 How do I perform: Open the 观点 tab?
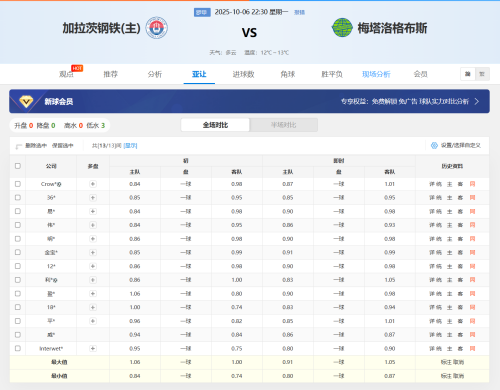(66, 74)
